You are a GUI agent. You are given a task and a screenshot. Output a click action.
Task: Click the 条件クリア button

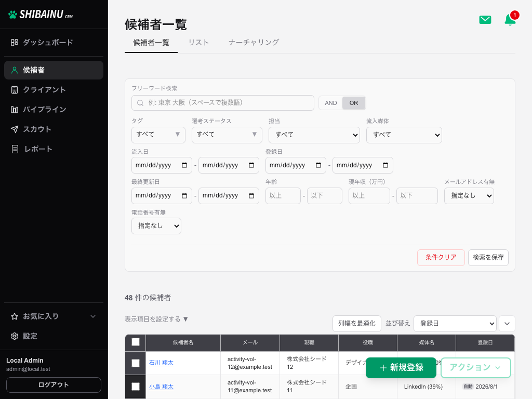tap(441, 258)
